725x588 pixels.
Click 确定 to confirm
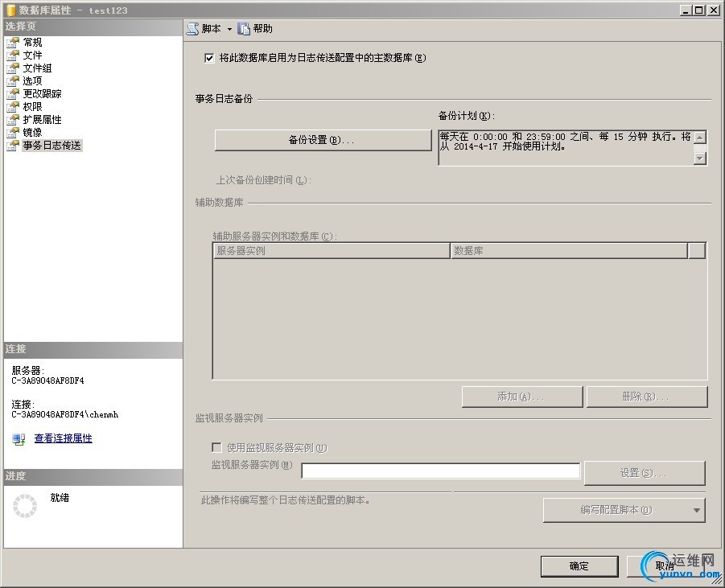[579, 566]
